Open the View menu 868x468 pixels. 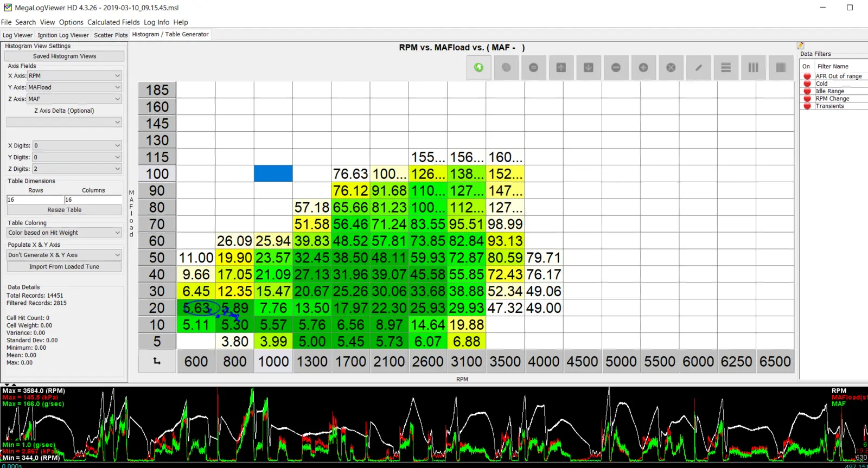tap(47, 22)
